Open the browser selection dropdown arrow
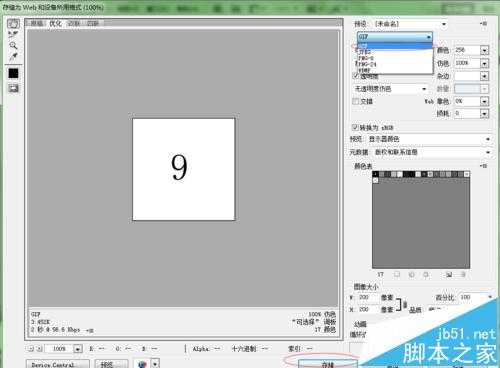Image resolution: width=500 pixels, height=368 pixels. pyautogui.click(x=155, y=364)
